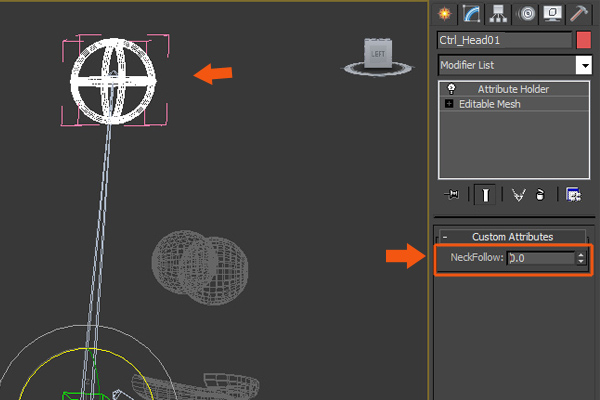Image resolution: width=600 pixels, height=400 pixels.
Task: Click the Ctrl_Head01 object name field
Action: click(x=504, y=40)
